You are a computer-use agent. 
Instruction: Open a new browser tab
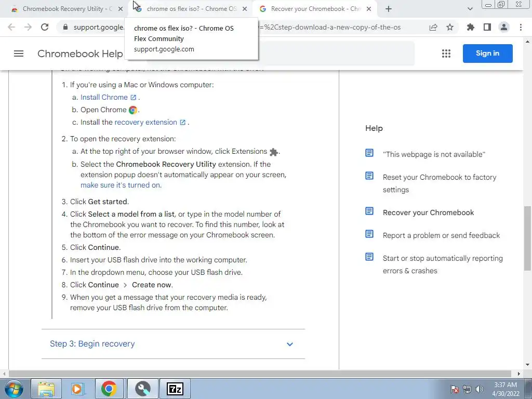389,9
